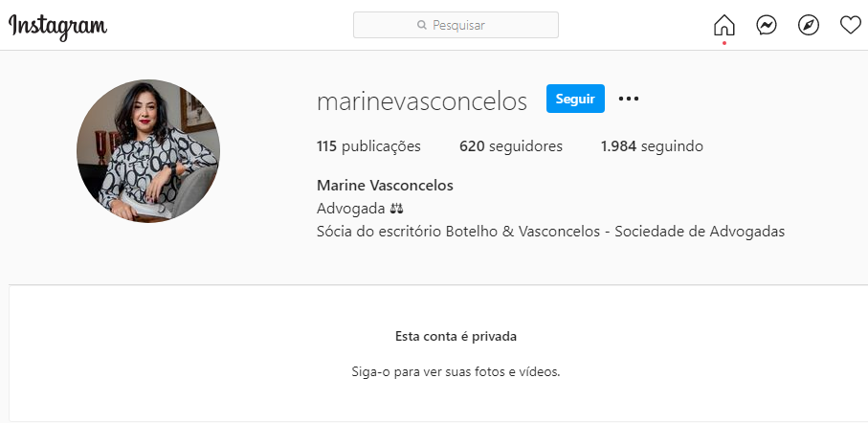Viewport: 868px width, 423px height.
Task: Click the Siga-o para ver suas fotos text
Action: [456, 371]
